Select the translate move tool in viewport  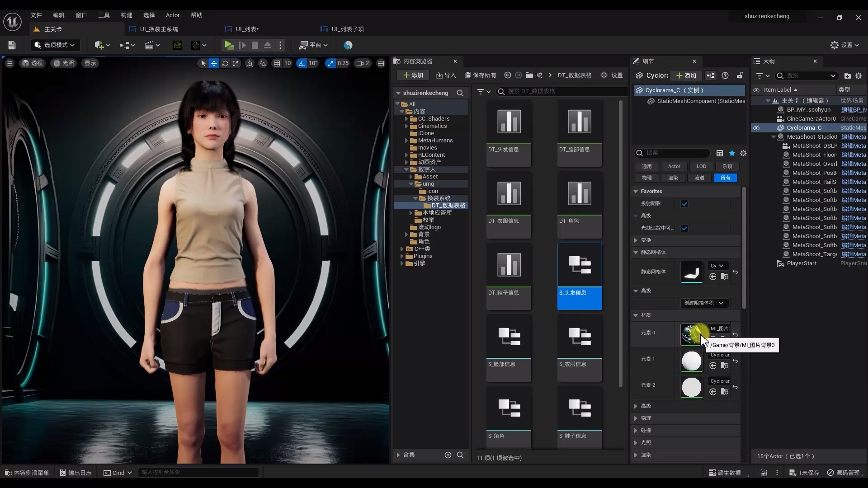coord(214,63)
